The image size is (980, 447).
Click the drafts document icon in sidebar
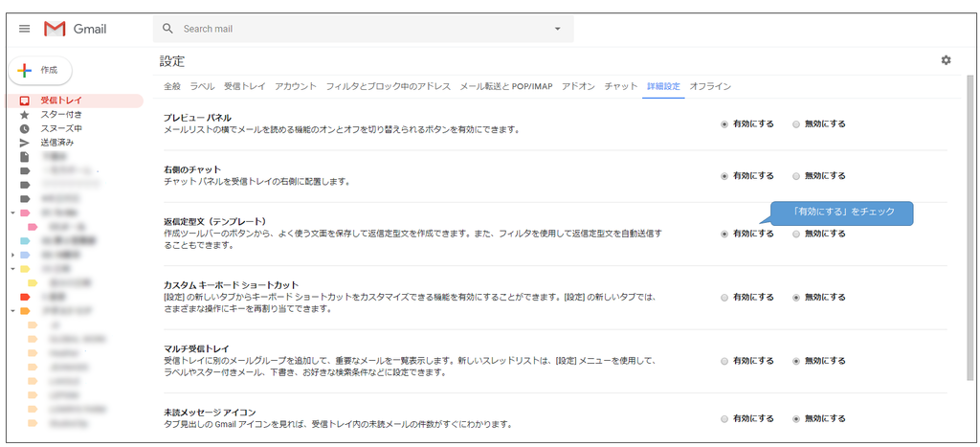coord(24,157)
